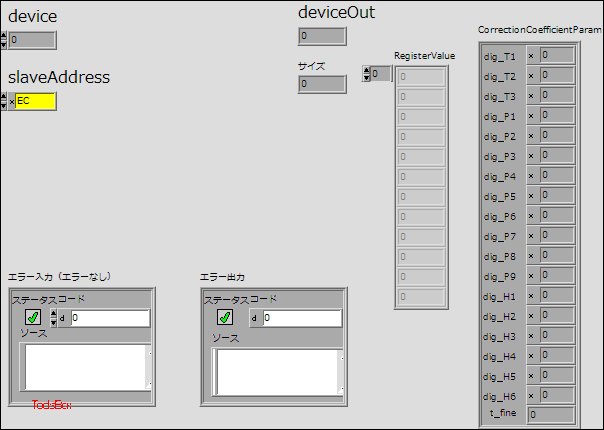The width and height of the screenshot is (604, 430).
Task: Click the dig_H1 value field
Action: pos(557,296)
